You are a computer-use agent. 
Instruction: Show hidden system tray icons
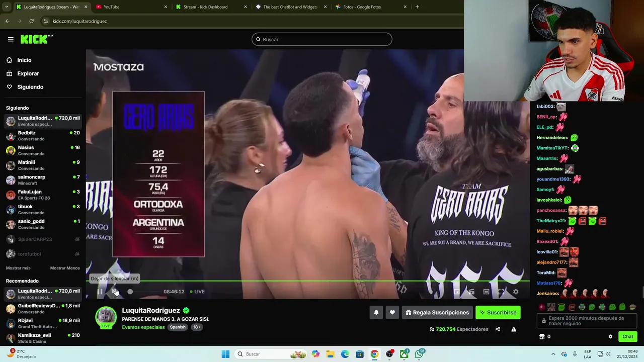tap(553, 354)
